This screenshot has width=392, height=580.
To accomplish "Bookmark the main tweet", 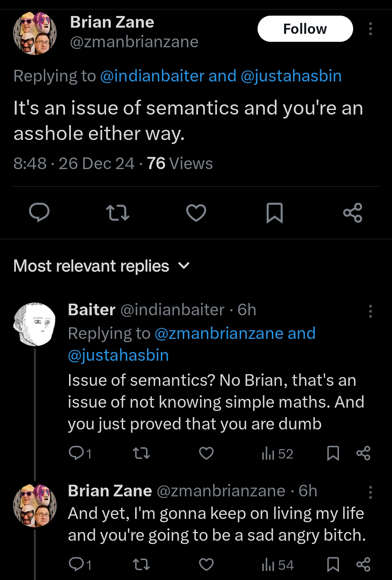I will (x=274, y=213).
